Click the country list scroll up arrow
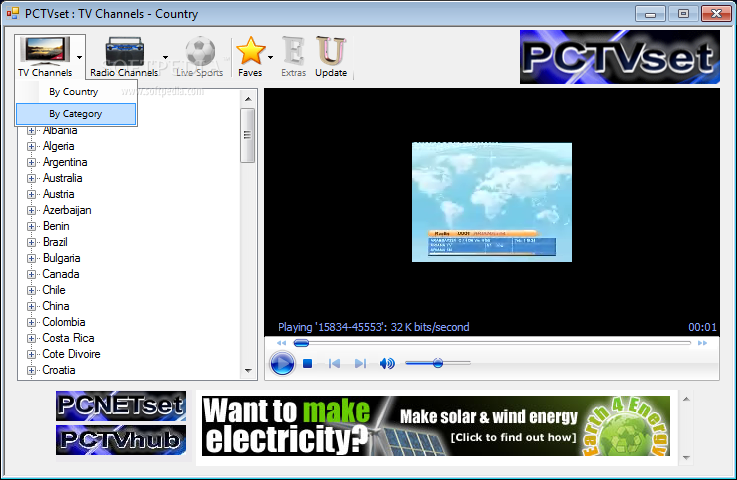This screenshot has width=737, height=480. click(248, 99)
